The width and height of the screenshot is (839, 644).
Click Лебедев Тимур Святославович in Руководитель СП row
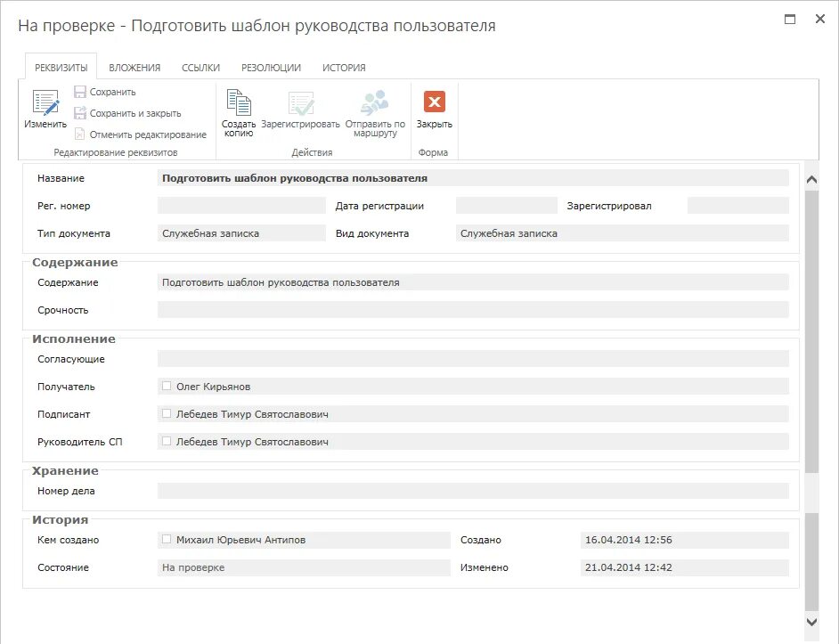[x=252, y=442]
